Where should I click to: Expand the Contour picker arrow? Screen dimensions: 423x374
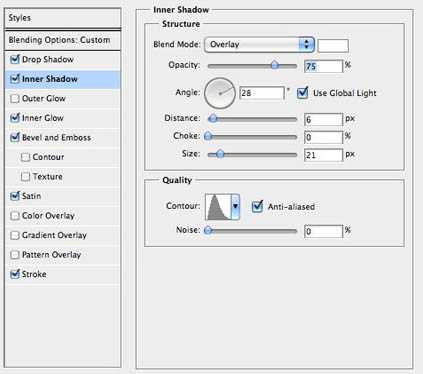point(236,207)
